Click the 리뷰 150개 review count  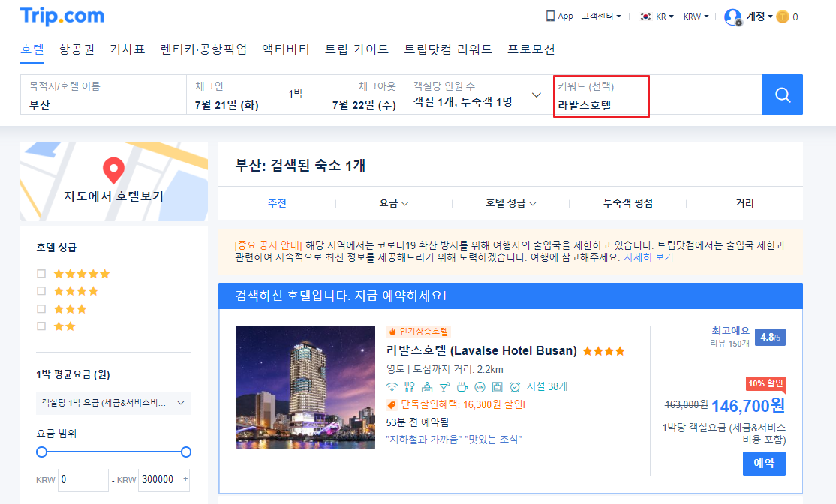[730, 343]
